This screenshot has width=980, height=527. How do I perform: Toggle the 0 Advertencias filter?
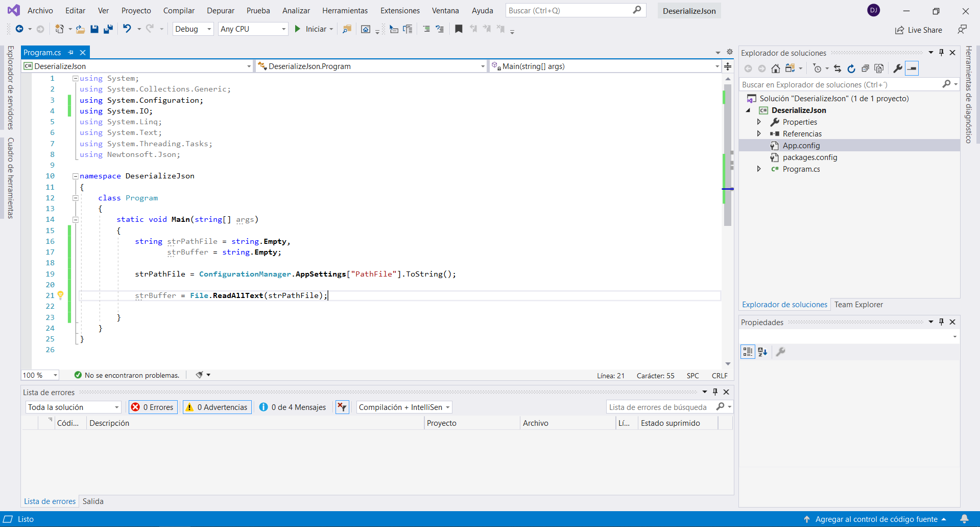coord(217,407)
